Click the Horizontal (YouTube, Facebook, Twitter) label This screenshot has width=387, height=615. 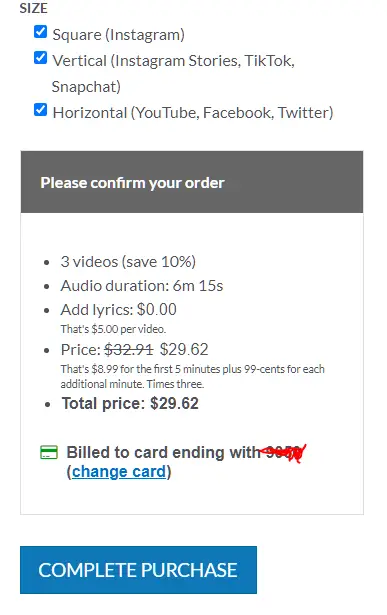tap(193, 113)
